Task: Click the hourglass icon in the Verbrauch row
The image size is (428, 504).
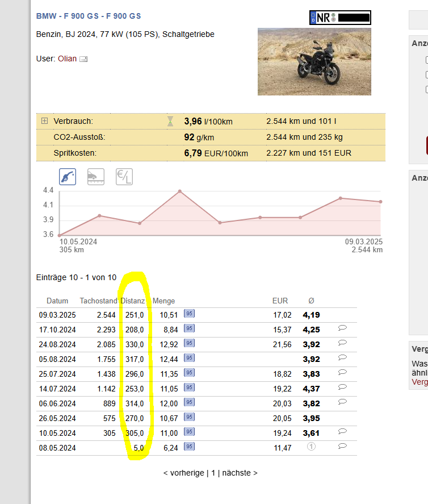Action: click(170, 121)
